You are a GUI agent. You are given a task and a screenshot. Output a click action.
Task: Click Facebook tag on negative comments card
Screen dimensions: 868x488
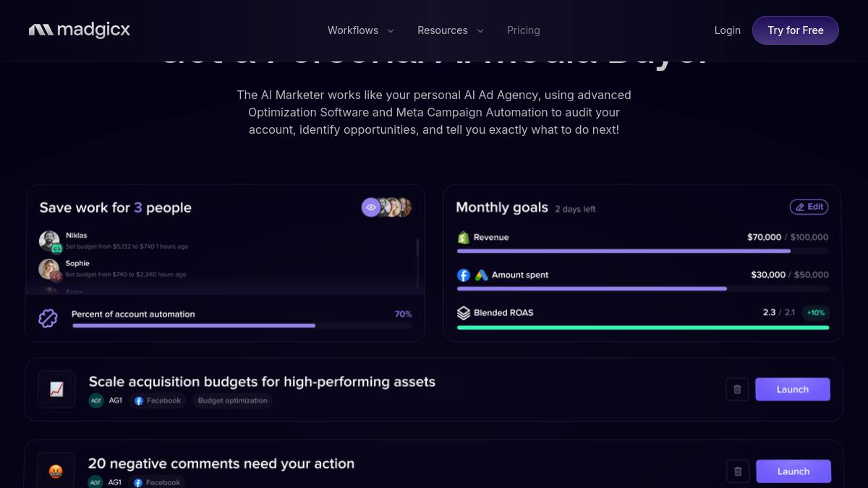coord(157,482)
